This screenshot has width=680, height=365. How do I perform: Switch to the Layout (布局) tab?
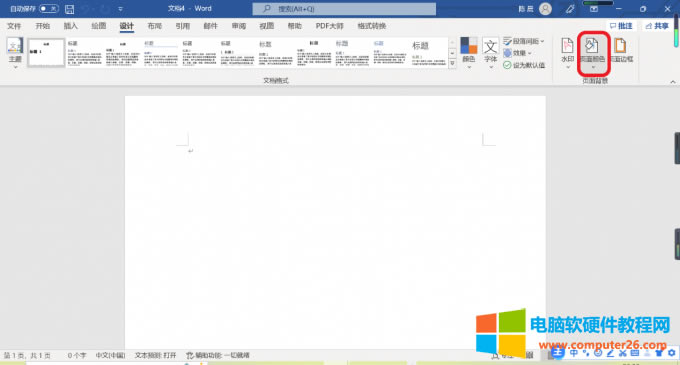click(x=154, y=26)
